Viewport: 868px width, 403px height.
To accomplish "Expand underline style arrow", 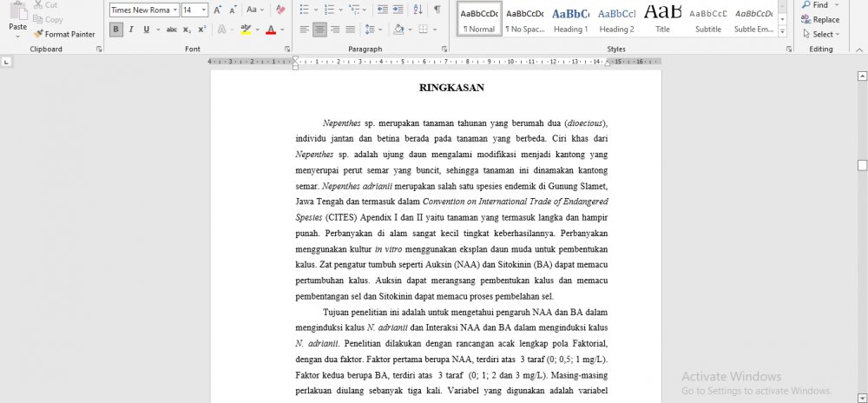I will pos(158,30).
